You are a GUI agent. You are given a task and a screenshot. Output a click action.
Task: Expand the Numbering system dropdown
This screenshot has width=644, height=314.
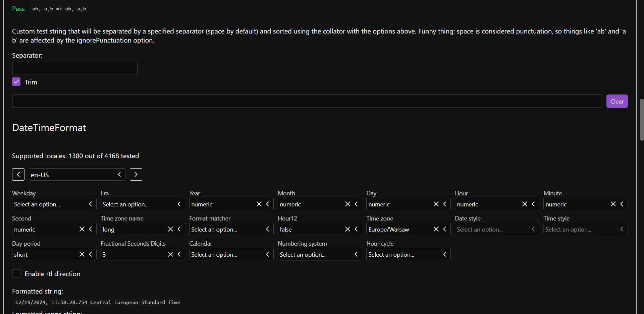coord(320,254)
